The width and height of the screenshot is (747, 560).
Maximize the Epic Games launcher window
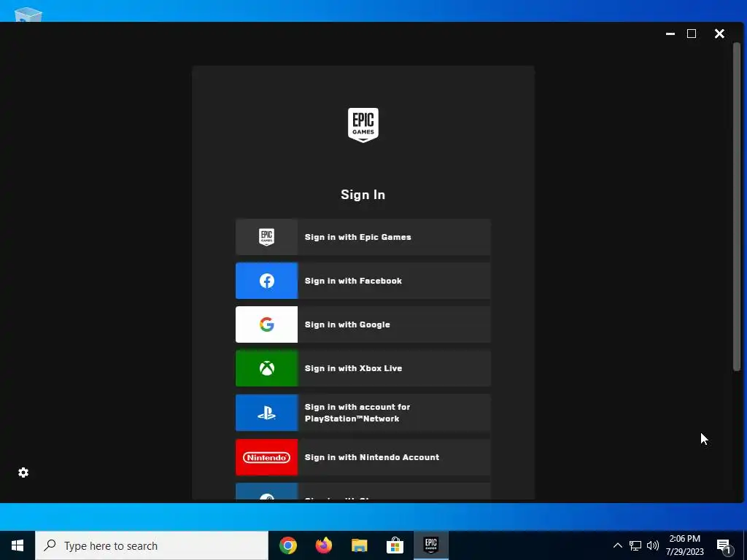click(x=692, y=34)
